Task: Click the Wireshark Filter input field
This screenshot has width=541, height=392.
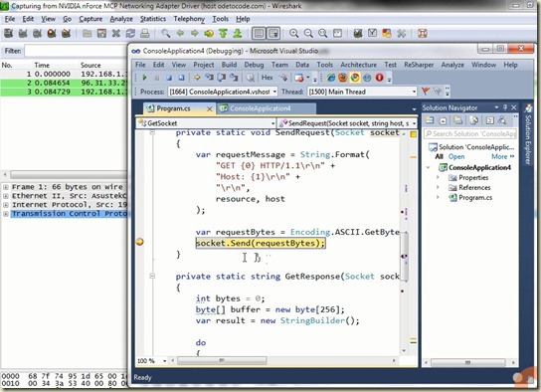Action: [x=76, y=51]
